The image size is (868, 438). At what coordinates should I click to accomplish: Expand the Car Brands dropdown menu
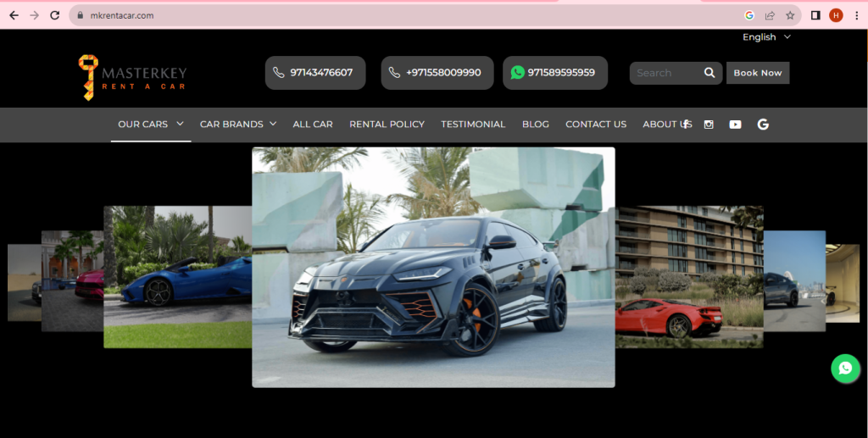[238, 125]
